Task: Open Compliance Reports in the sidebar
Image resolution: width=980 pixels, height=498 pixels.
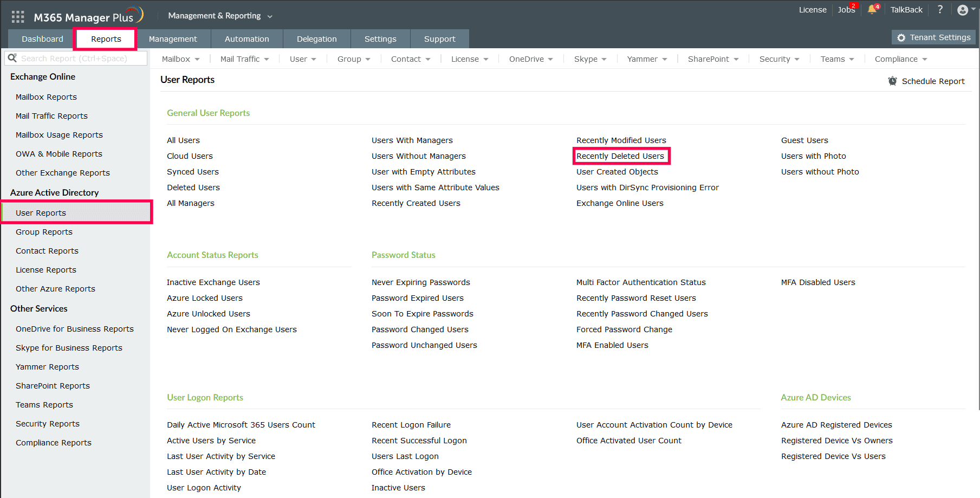Action: (54, 443)
